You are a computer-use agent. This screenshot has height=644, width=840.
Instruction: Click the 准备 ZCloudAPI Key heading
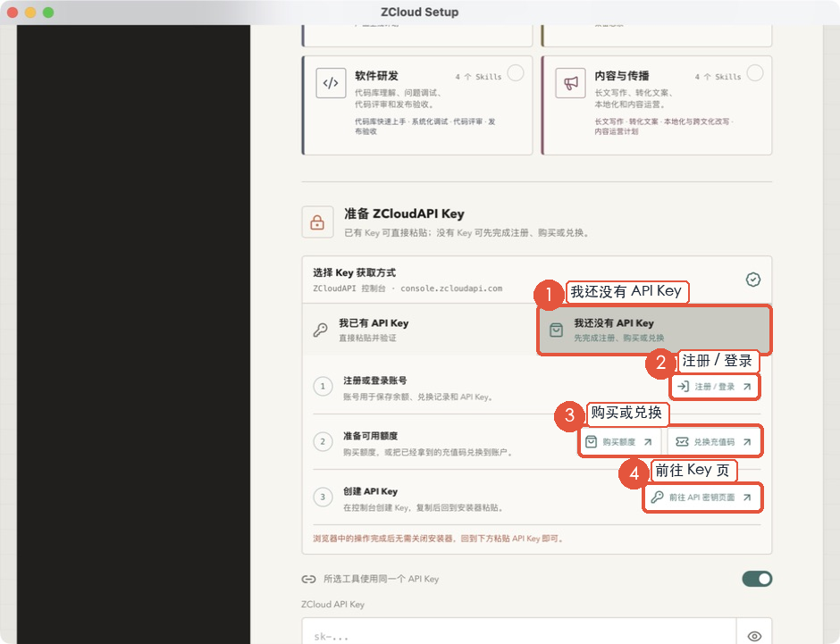tap(404, 213)
